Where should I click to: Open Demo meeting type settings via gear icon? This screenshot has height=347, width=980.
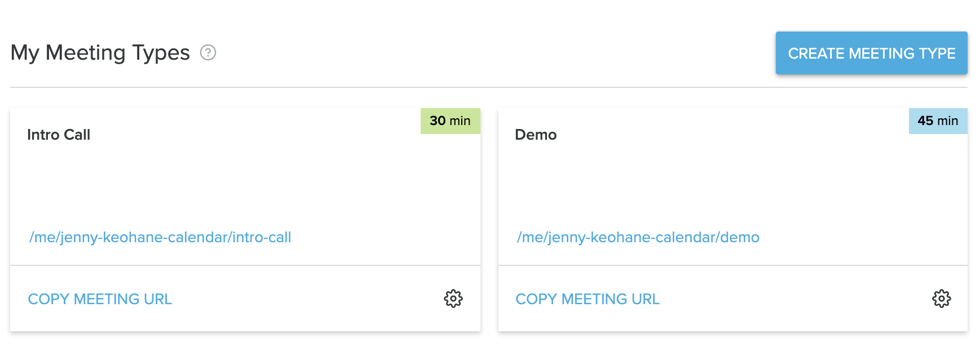pos(941,299)
